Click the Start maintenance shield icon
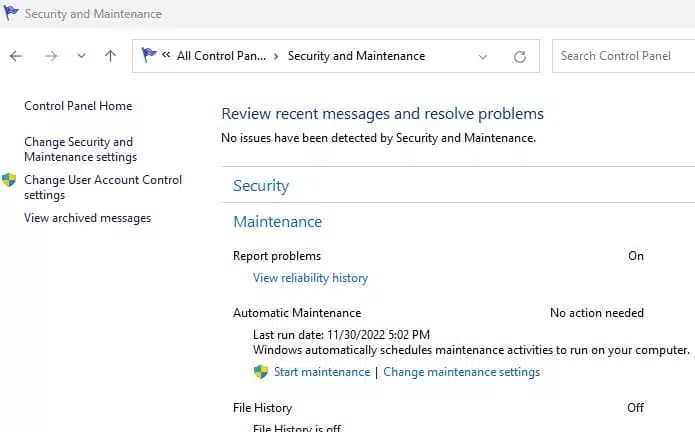 [261, 372]
